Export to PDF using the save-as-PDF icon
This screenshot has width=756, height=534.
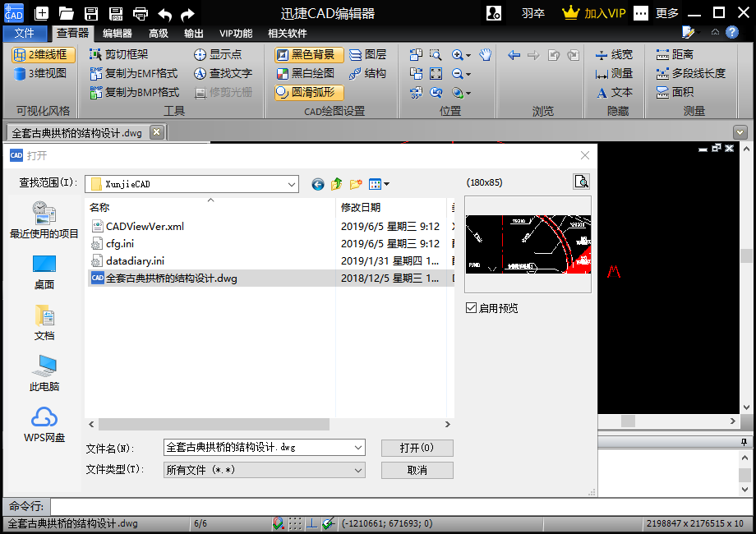tap(116, 13)
